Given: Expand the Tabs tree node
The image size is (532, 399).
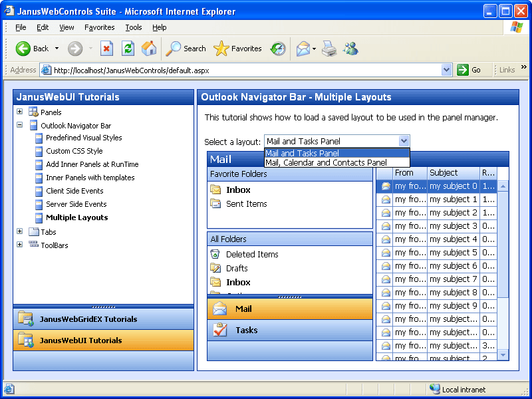Looking at the screenshot, I should 20,231.
